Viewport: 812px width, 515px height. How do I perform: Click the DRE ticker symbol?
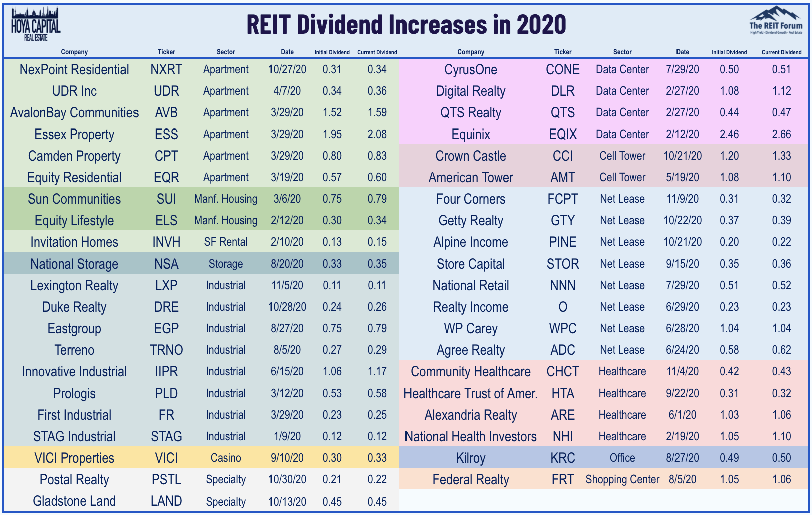click(166, 307)
